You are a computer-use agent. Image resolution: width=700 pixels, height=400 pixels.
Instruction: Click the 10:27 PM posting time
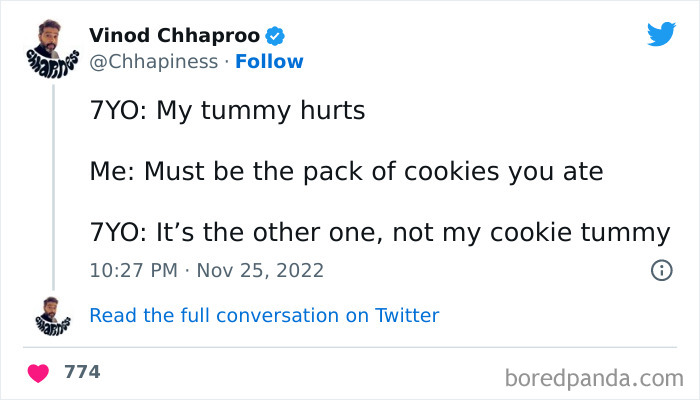coord(133,271)
